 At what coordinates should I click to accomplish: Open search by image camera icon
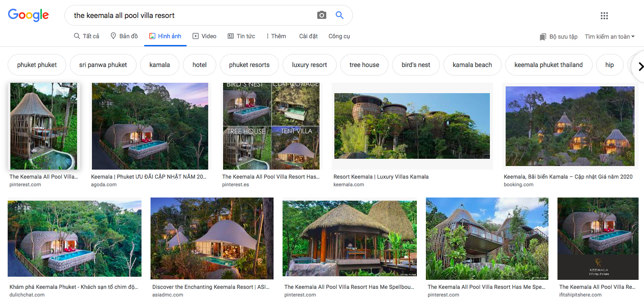[x=321, y=15]
